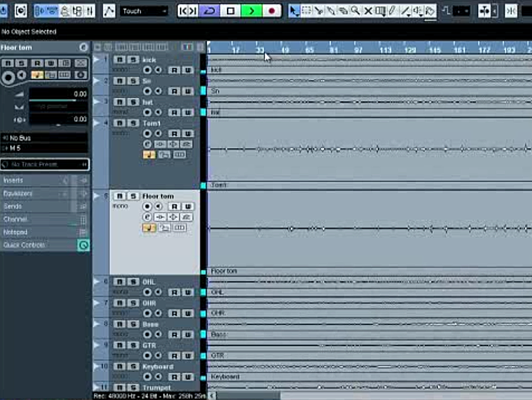
Task: Click the red Record transport button
Action: [x=271, y=11]
